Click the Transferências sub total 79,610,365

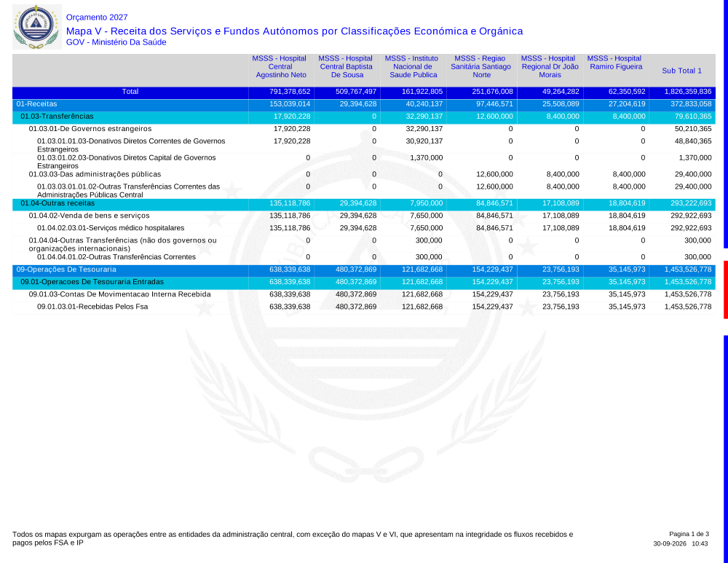point(693,116)
